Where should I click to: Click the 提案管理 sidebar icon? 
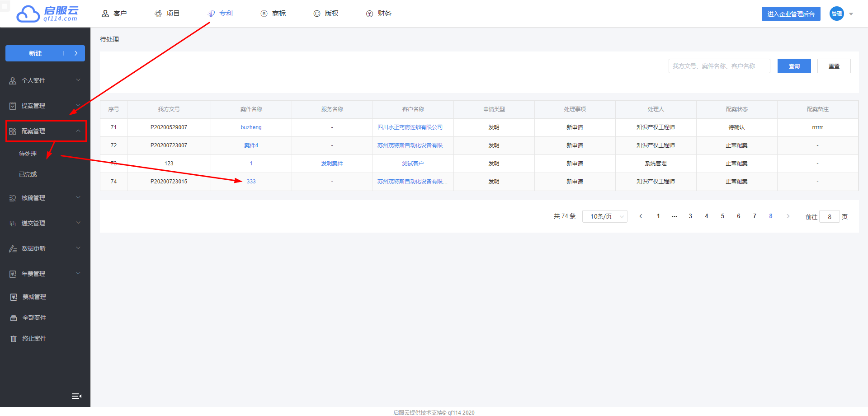click(13, 106)
